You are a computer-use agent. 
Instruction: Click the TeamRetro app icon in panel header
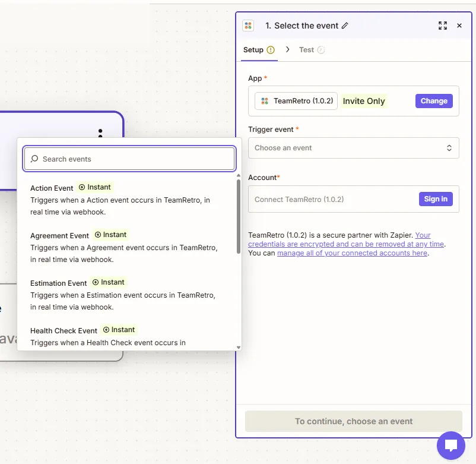coord(248,26)
